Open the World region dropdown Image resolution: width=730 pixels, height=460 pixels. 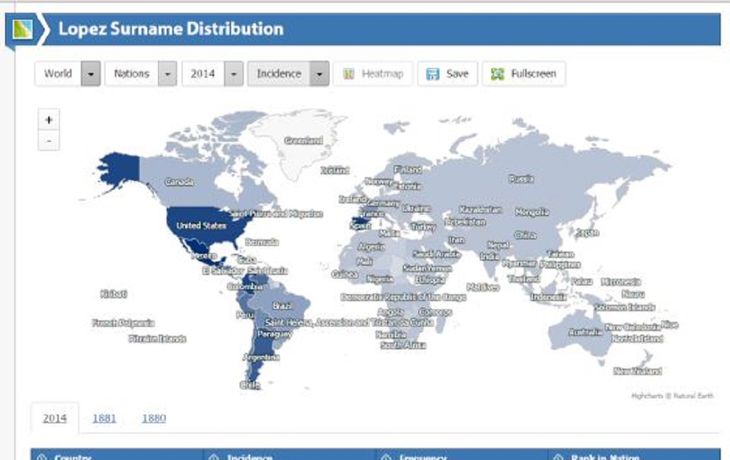point(68,74)
